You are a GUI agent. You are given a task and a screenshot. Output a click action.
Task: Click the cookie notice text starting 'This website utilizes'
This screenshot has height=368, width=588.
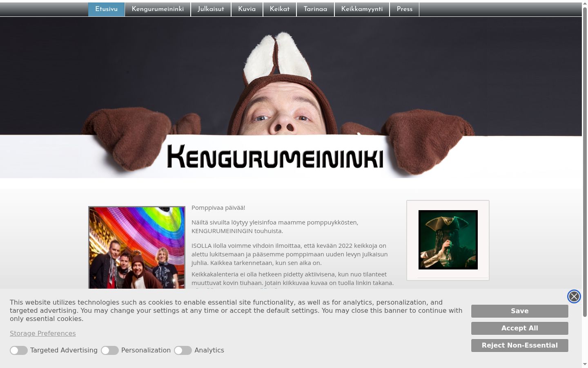[x=236, y=311]
